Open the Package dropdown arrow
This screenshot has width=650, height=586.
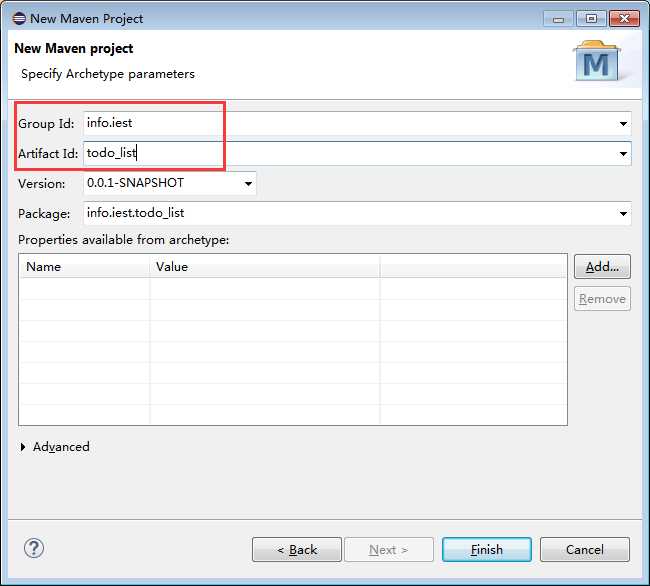click(x=623, y=214)
